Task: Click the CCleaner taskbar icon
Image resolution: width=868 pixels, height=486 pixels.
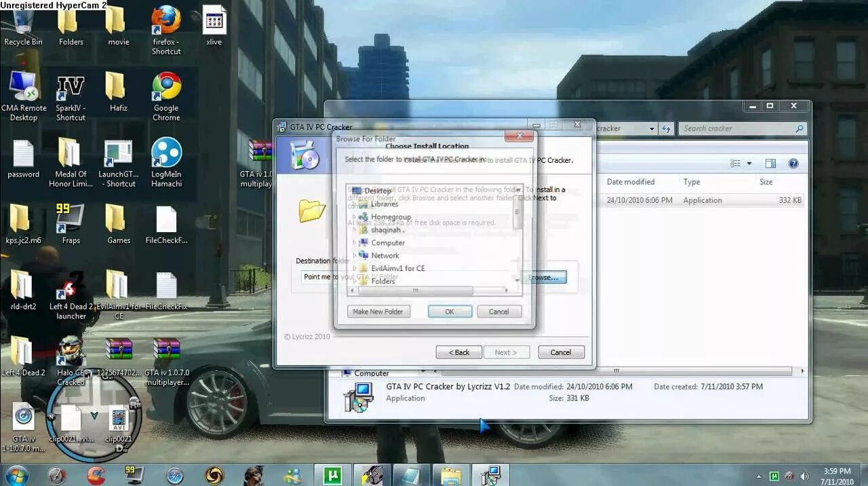Action: pyautogui.click(x=96, y=475)
